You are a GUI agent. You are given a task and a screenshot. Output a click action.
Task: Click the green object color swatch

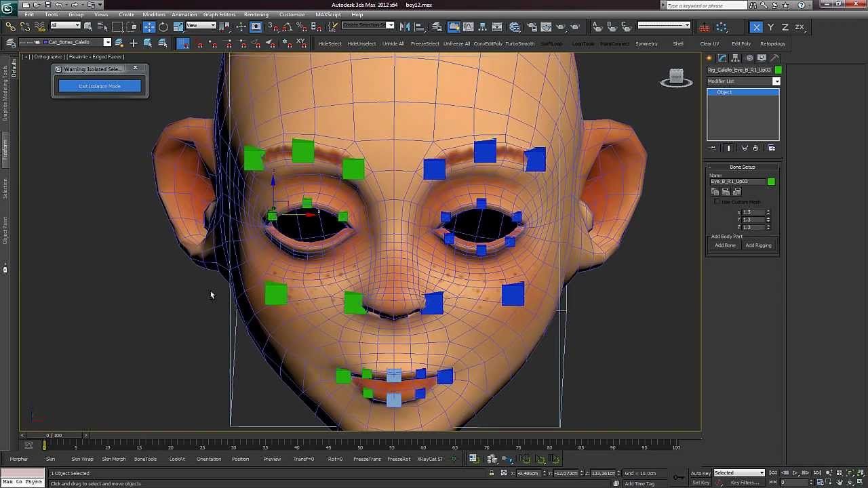pos(778,70)
